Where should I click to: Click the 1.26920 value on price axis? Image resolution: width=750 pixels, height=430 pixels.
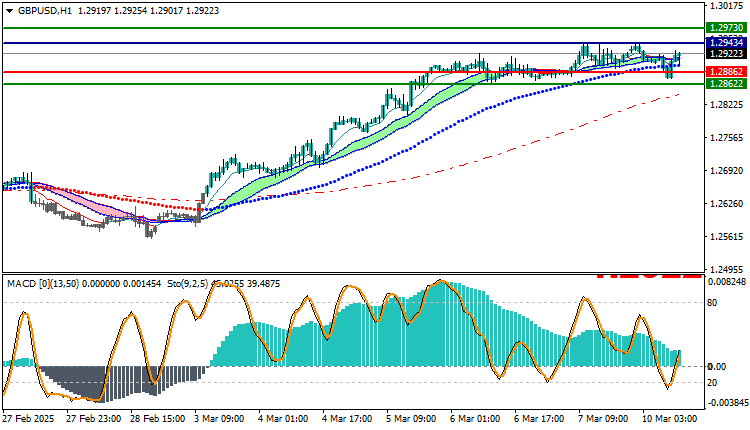click(x=727, y=171)
